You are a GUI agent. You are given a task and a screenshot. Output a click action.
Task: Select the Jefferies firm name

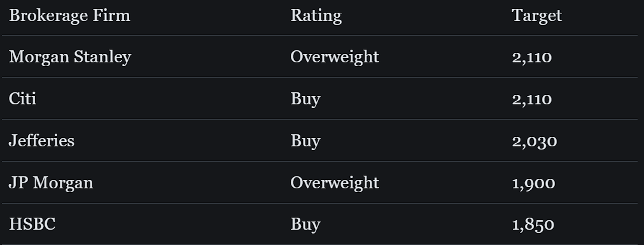pyautogui.click(x=41, y=141)
